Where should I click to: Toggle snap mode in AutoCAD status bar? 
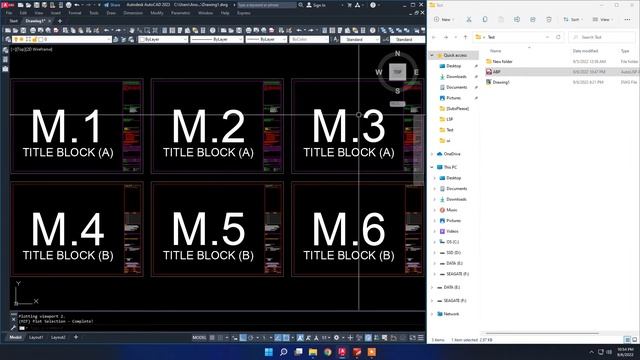pos(220,338)
